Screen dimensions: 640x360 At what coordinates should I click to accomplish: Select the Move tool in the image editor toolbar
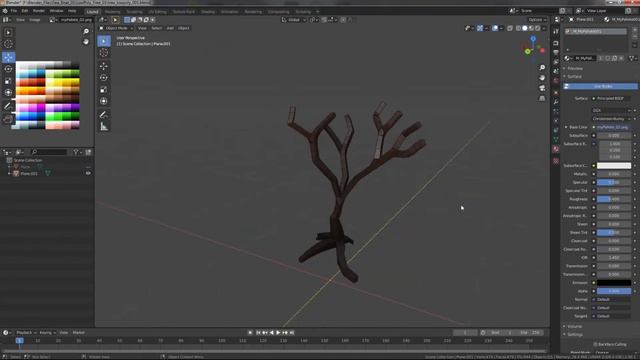point(8,57)
